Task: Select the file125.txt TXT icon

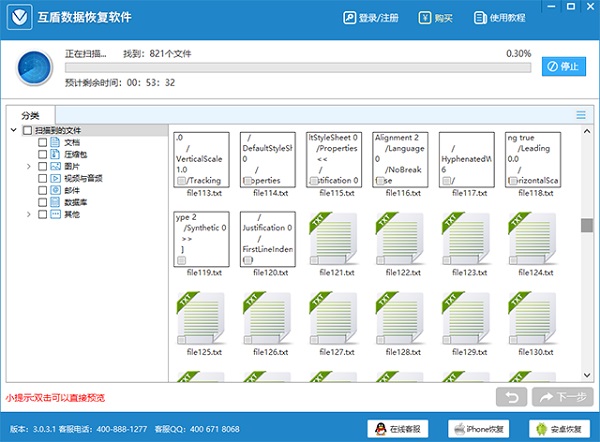Action: click(x=201, y=318)
